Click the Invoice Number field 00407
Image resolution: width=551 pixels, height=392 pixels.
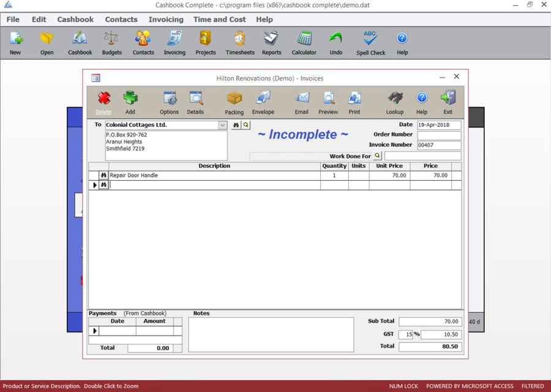(439, 145)
